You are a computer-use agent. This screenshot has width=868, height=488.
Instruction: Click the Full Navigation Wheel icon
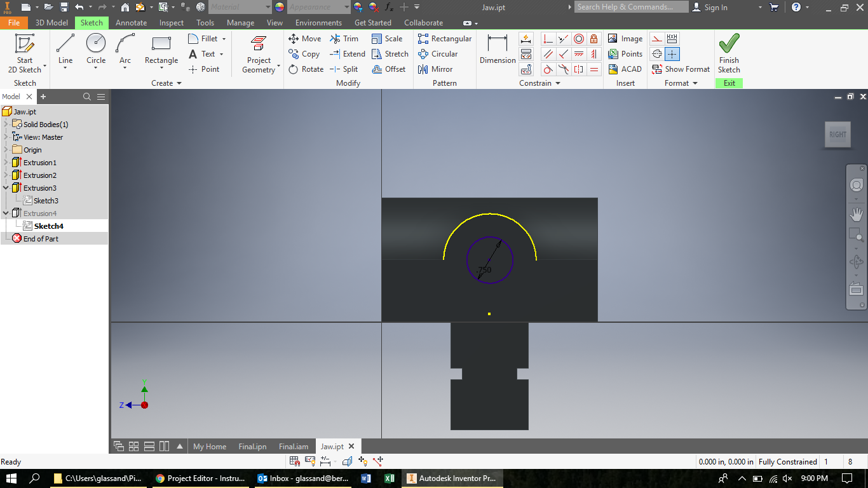[856, 185]
